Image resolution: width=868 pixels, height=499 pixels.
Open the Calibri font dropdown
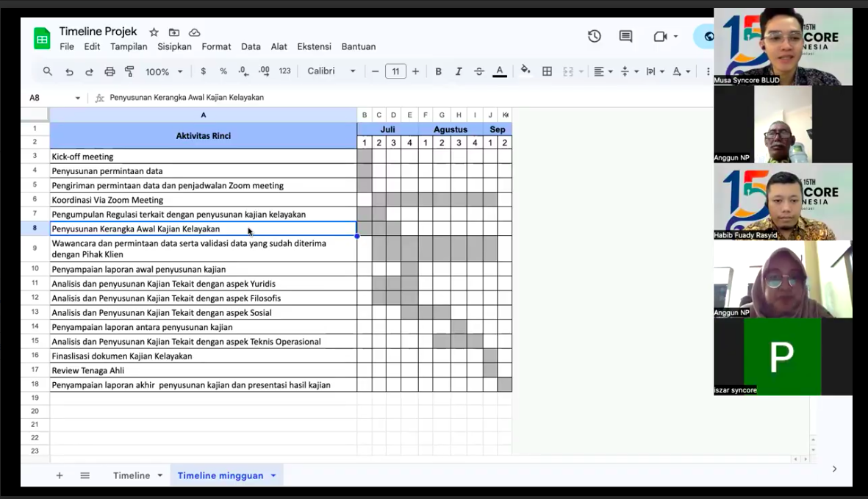tap(331, 71)
